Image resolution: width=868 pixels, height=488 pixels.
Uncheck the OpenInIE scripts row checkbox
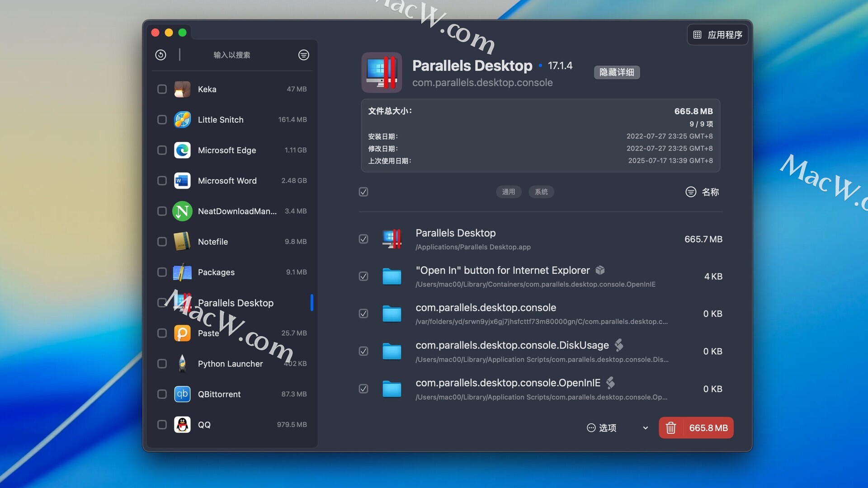363,389
